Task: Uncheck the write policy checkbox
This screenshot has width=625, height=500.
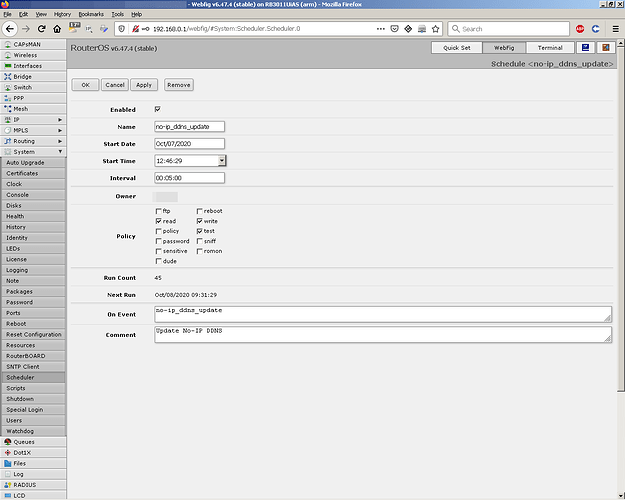Action: [200, 221]
